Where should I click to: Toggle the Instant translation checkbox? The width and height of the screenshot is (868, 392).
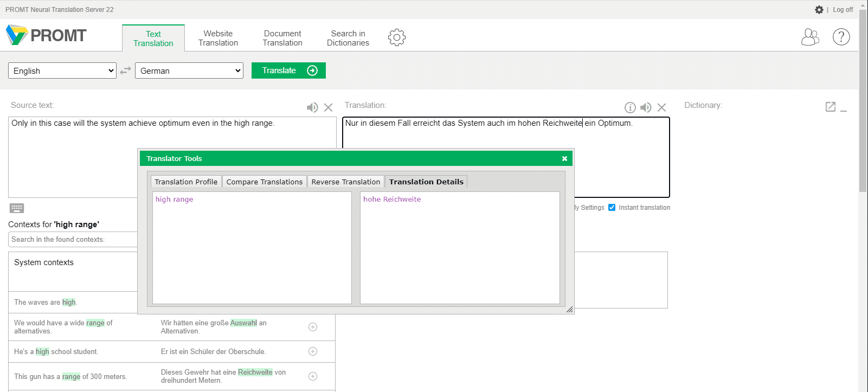pos(612,207)
